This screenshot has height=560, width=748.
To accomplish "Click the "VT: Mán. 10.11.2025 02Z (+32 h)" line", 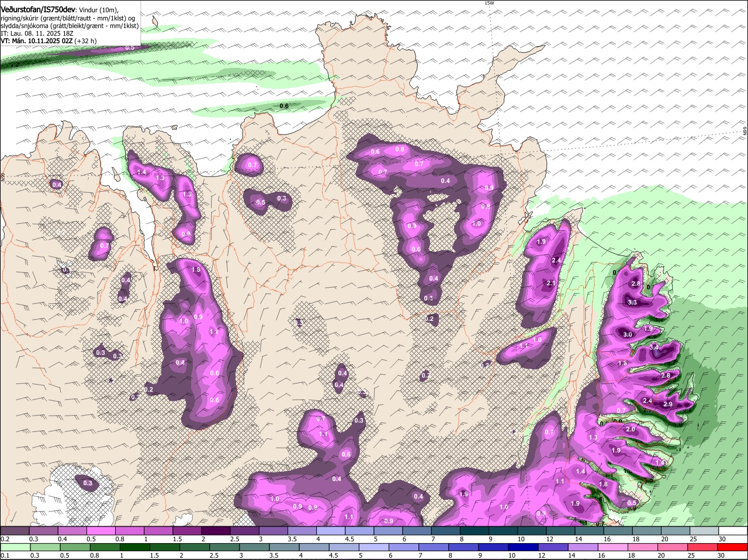I will (x=49, y=41).
